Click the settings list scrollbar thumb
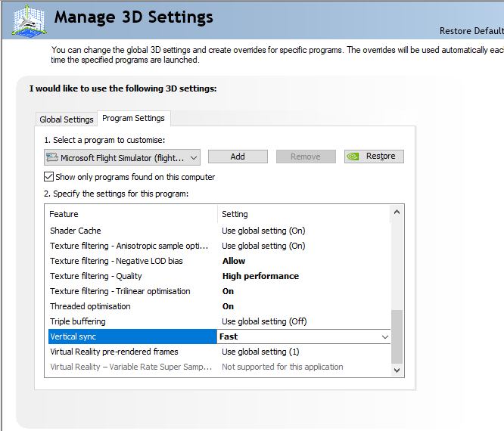The height and width of the screenshot is (431, 504). click(397, 336)
